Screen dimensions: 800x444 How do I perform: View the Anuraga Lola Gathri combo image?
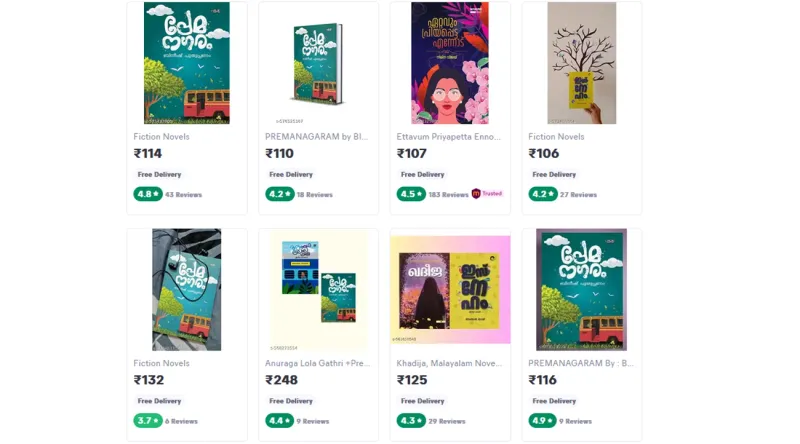click(x=318, y=289)
